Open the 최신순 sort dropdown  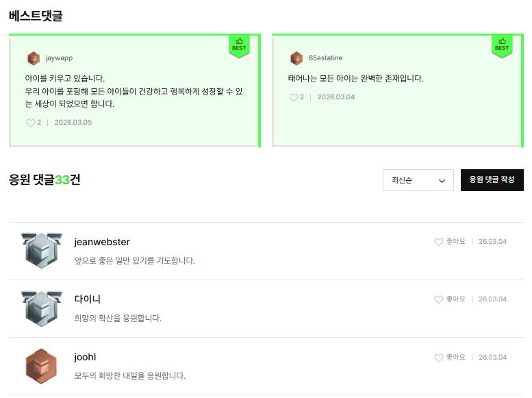click(x=418, y=180)
